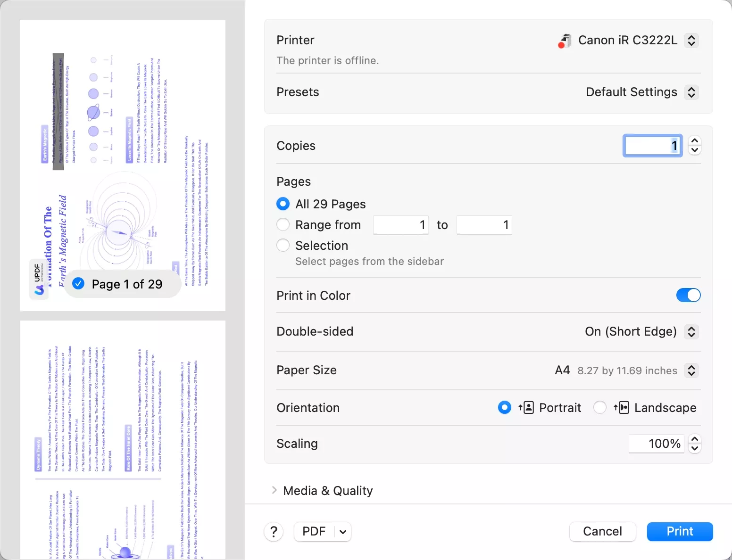This screenshot has height=560, width=732.
Task: Open help via the question mark icon
Action: (x=274, y=531)
